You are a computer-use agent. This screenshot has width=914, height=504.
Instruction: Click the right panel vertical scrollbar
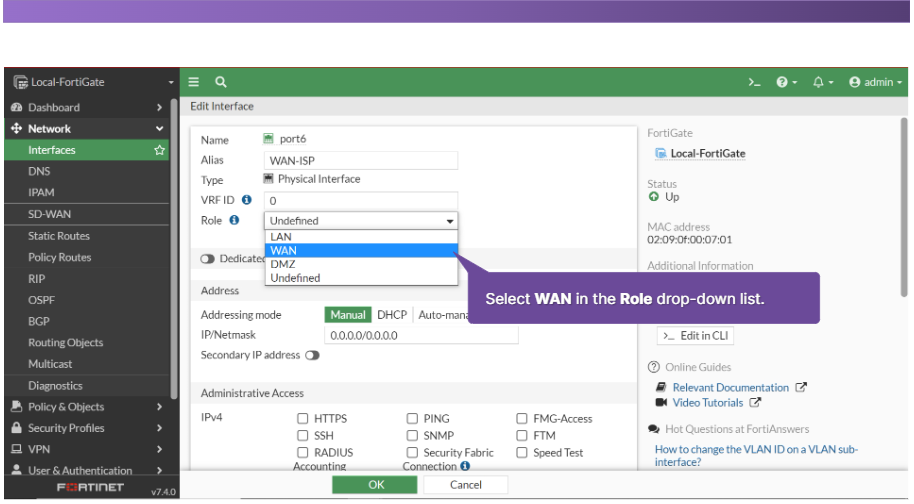coord(904,207)
